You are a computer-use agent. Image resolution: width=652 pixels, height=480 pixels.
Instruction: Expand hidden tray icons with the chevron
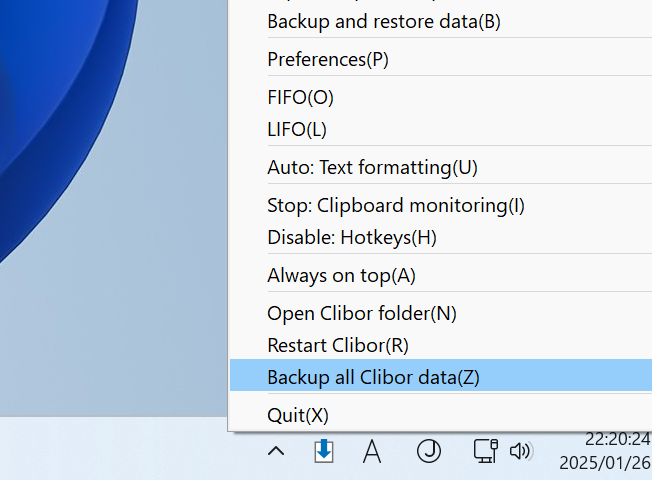pos(276,451)
